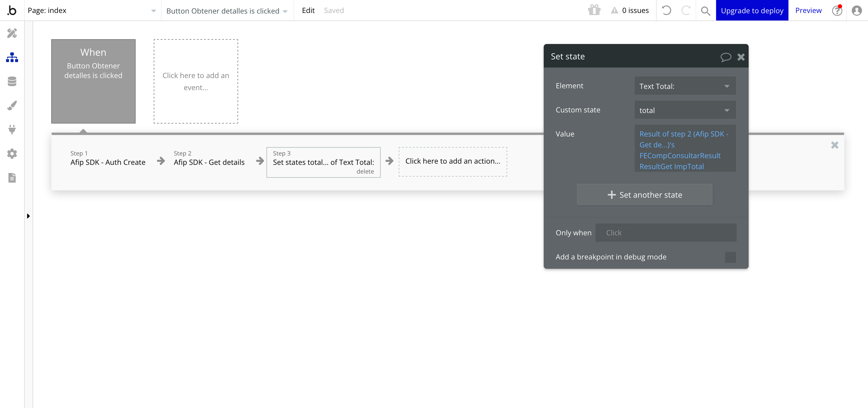
Task: Select Step 1 Afip SDK - Auth Create
Action: (108, 158)
